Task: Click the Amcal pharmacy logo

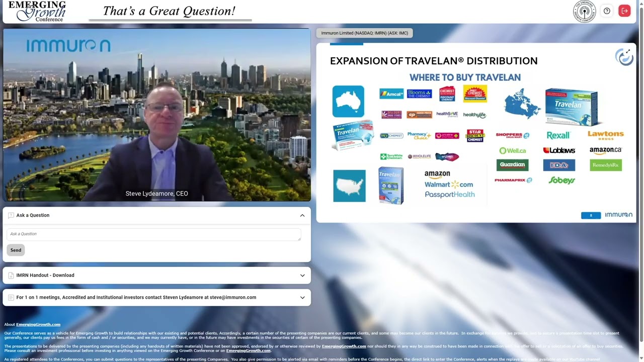Action: pos(391,94)
